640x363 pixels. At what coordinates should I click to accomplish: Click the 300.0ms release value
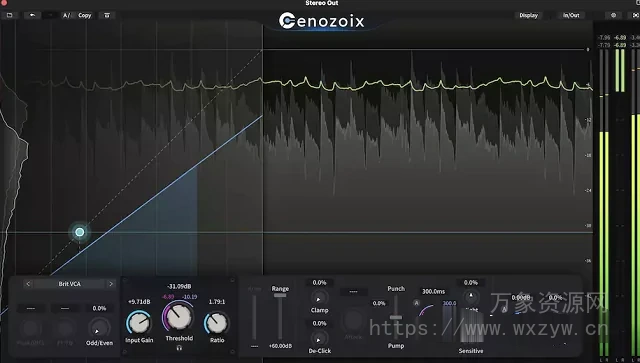click(433, 292)
